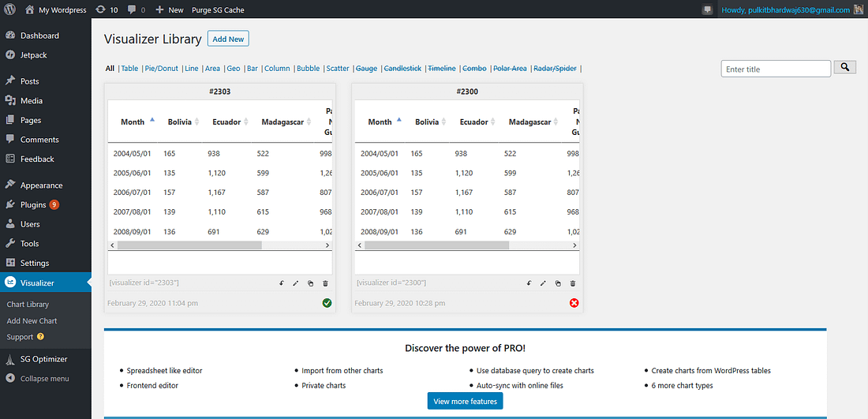
Task: Click the Support question mark badge
Action: coord(40,336)
